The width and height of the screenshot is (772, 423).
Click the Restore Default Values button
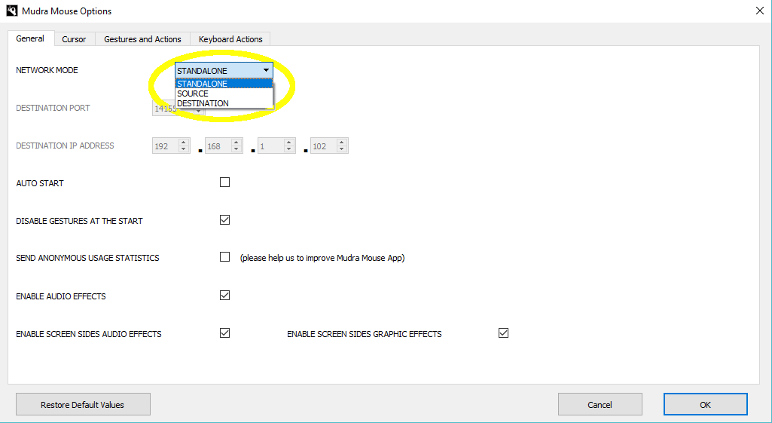(x=83, y=404)
